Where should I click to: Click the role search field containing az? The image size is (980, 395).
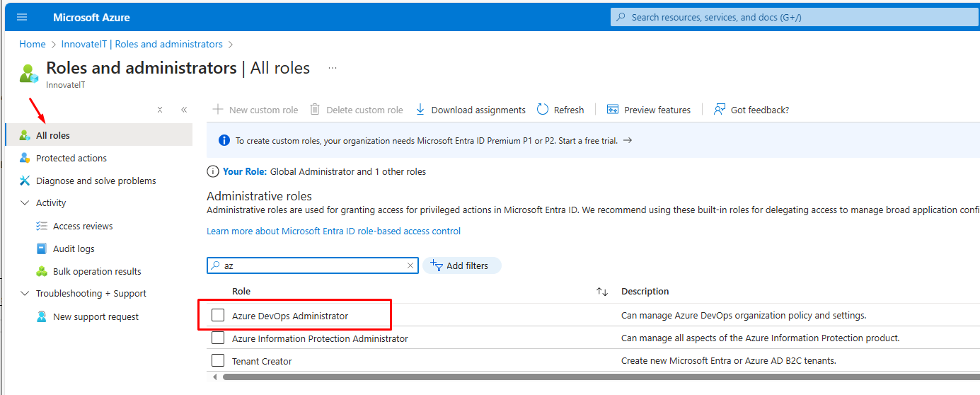[x=313, y=265]
